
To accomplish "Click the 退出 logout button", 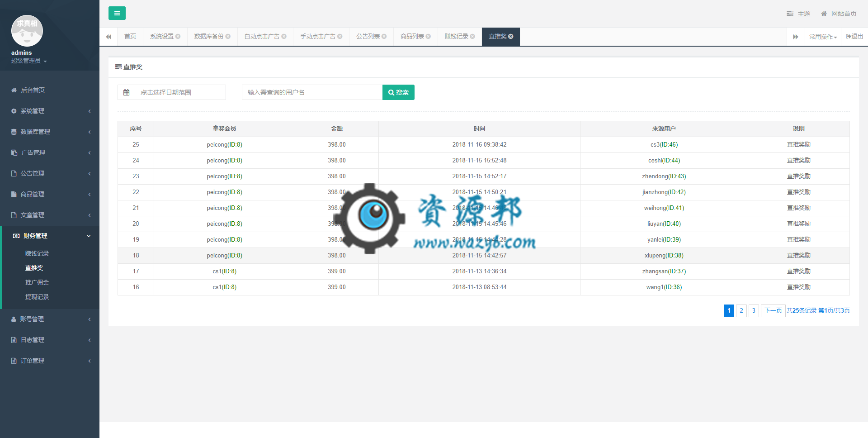I will pyautogui.click(x=854, y=36).
